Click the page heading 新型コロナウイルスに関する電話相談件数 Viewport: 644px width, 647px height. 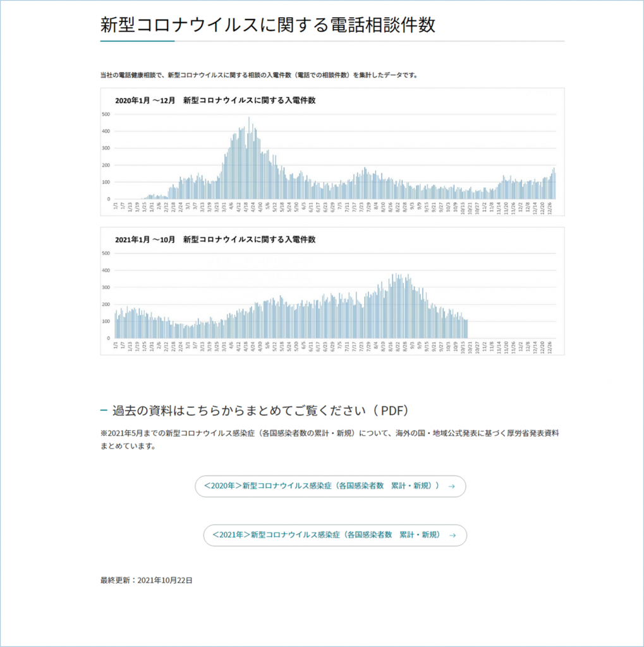pyautogui.click(x=267, y=25)
